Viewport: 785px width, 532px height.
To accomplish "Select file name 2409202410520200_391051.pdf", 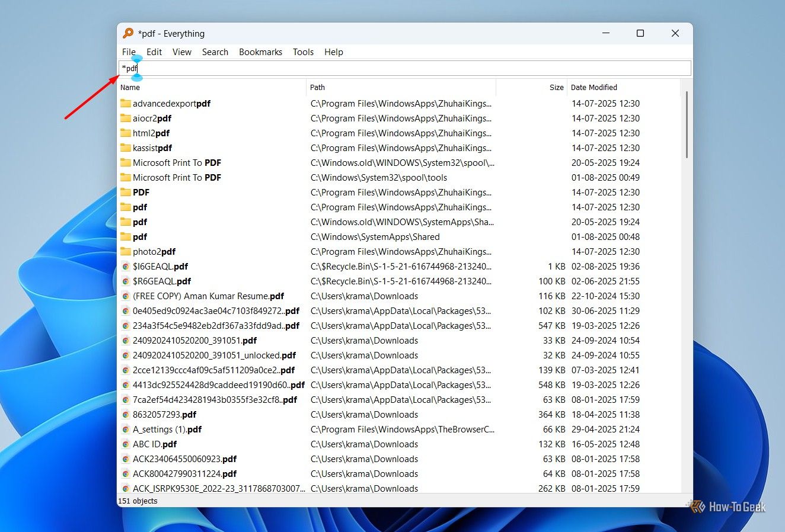I will [x=195, y=341].
